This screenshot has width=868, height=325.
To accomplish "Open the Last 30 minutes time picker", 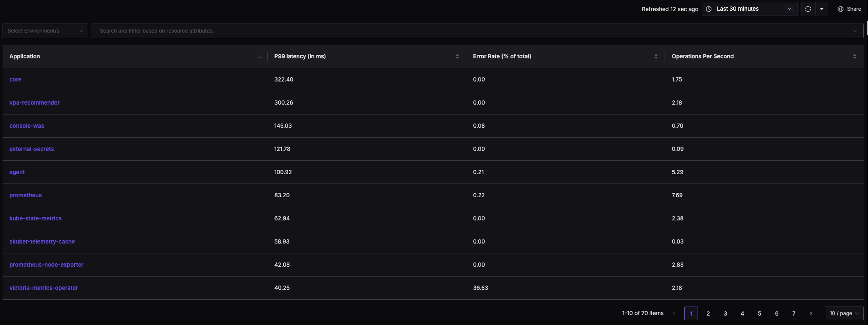I will (x=749, y=9).
